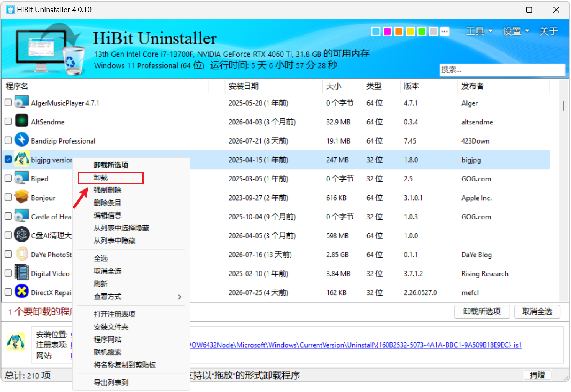The image size is (571, 392).
Task: Select the gray theme color swatch
Action: tap(433, 31)
